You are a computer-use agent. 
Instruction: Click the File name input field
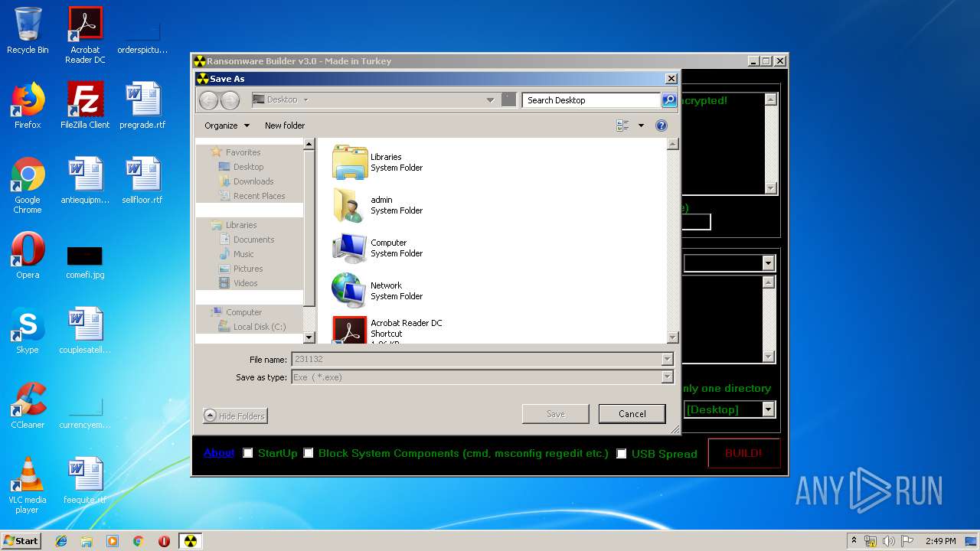(x=476, y=359)
